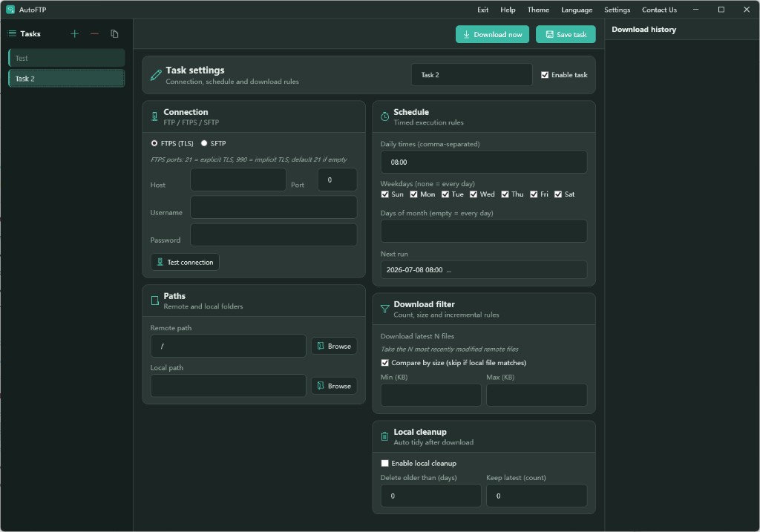The height and width of the screenshot is (532, 760).
Task: Click the Paths section folder icon
Action: (x=154, y=301)
